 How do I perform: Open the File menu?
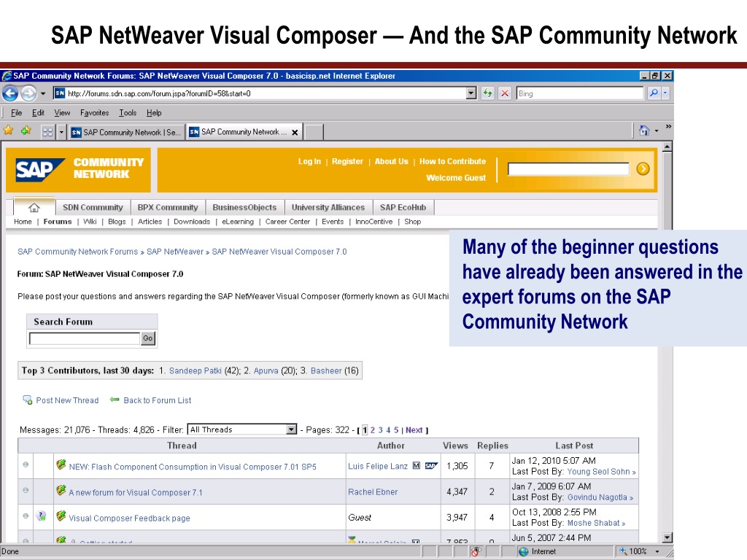16,113
